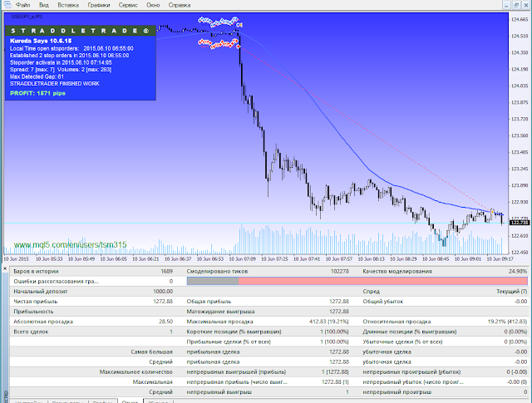This screenshot has height=403, width=532.
Task: Click the 'PROFIT: 1571 pips' label
Action: point(37,93)
